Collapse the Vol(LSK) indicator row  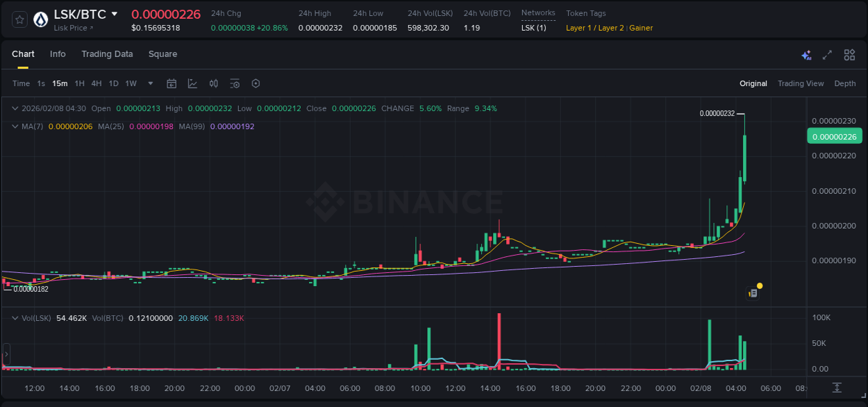point(15,318)
